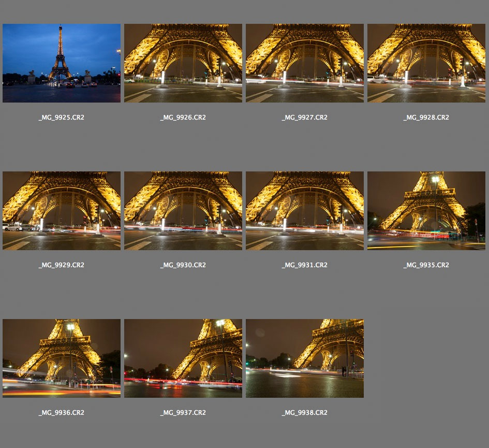
Task: Click the filename text _MG_9926.CR2
Action: tap(183, 118)
